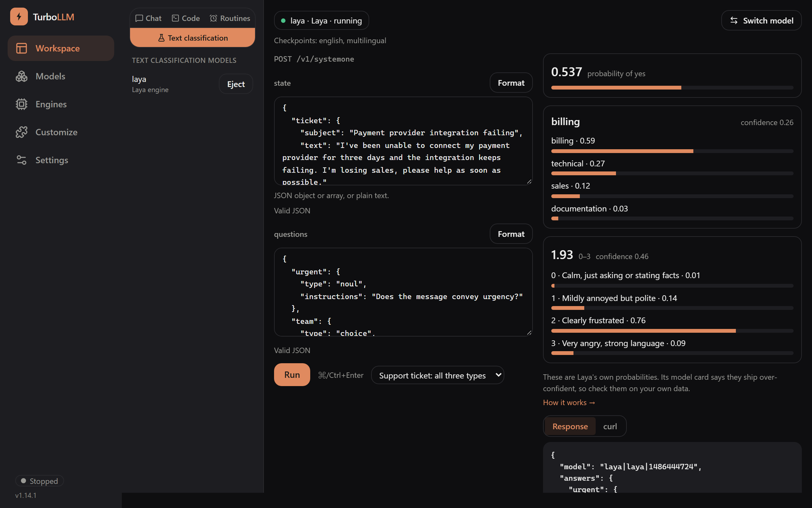Click the Clearly frustrated 0.76 bar
This screenshot has width=812, height=508.
[672, 331]
